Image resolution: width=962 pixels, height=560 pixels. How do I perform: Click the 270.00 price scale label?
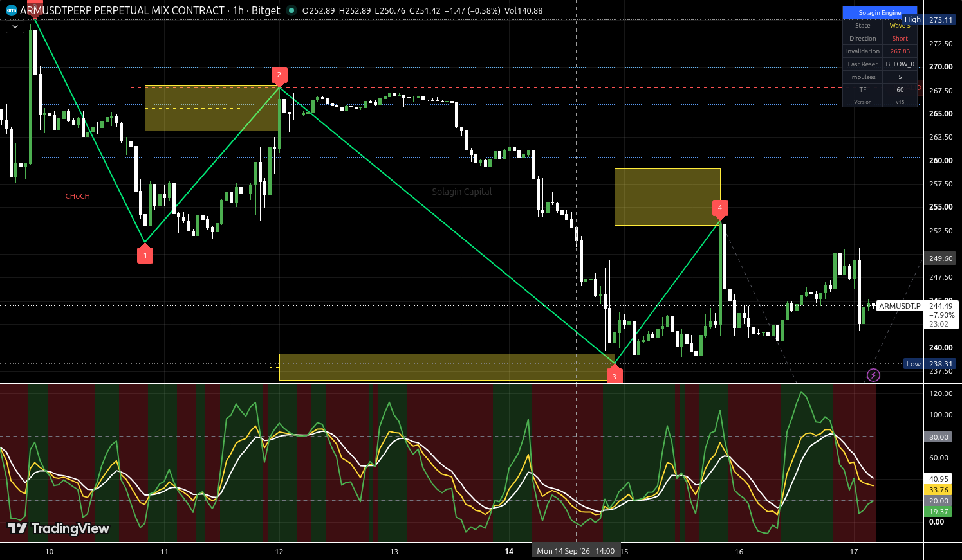point(941,67)
